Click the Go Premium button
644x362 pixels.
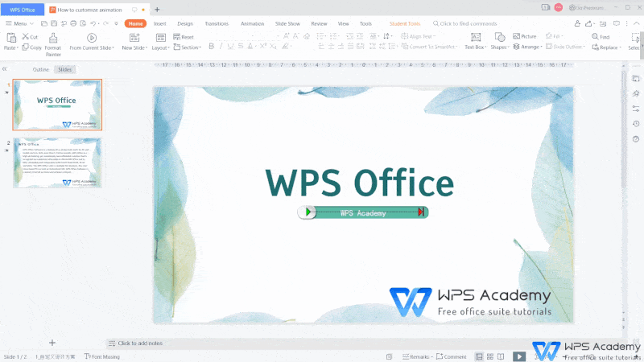point(588,7)
